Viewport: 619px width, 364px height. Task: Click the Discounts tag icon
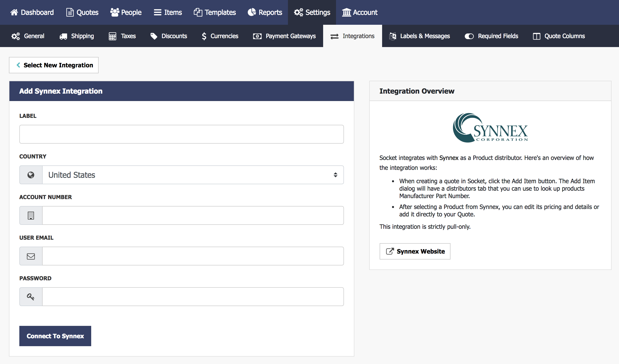154,36
